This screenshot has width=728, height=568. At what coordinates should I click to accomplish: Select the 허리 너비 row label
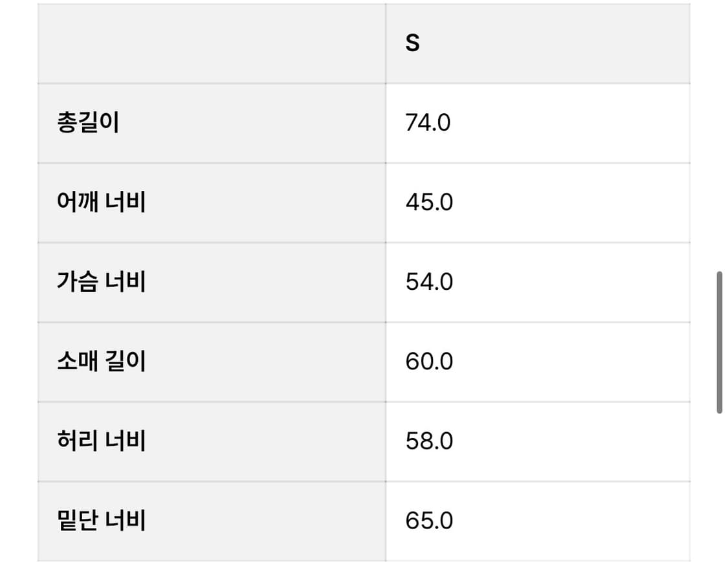101,441
